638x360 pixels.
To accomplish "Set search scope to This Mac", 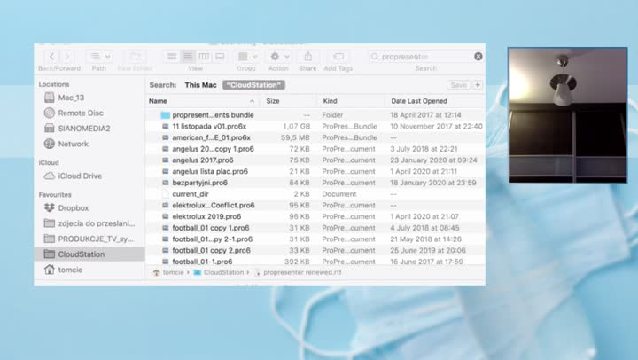I will point(200,85).
